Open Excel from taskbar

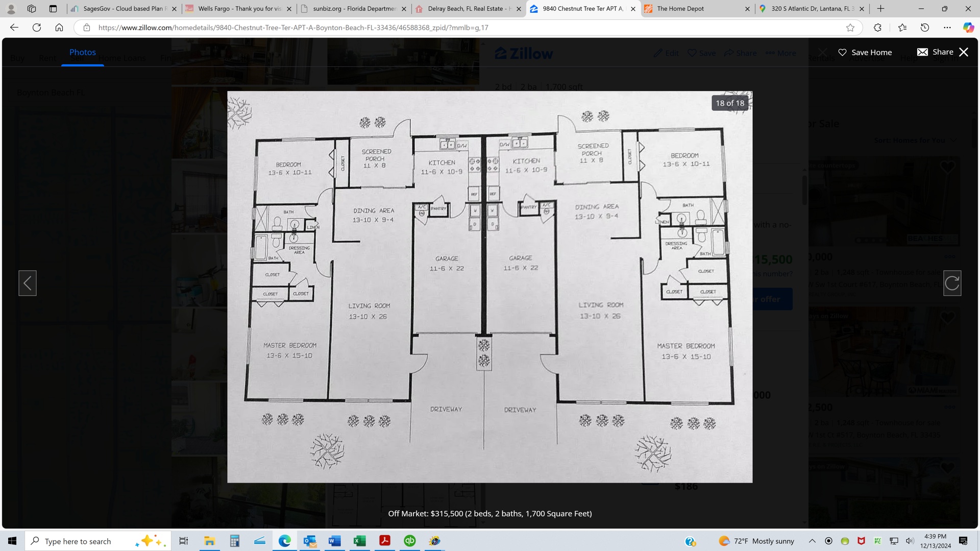coord(360,541)
